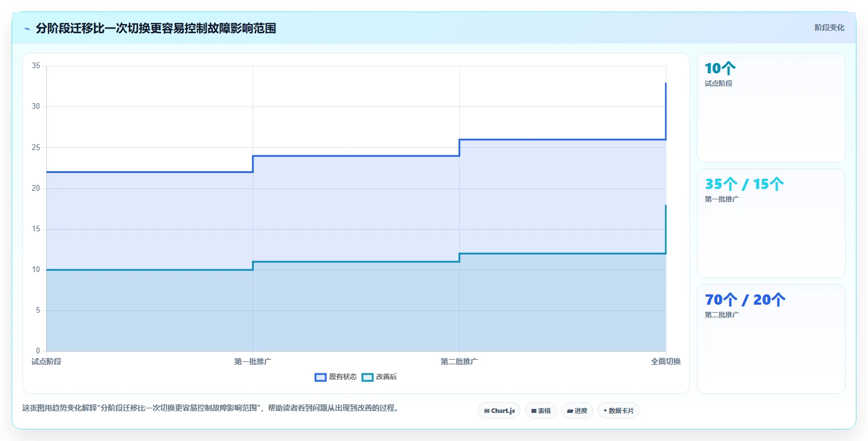This screenshot has width=868, height=441.
Task: Open the 10个 试点阶段 card
Action: pyautogui.click(x=771, y=108)
